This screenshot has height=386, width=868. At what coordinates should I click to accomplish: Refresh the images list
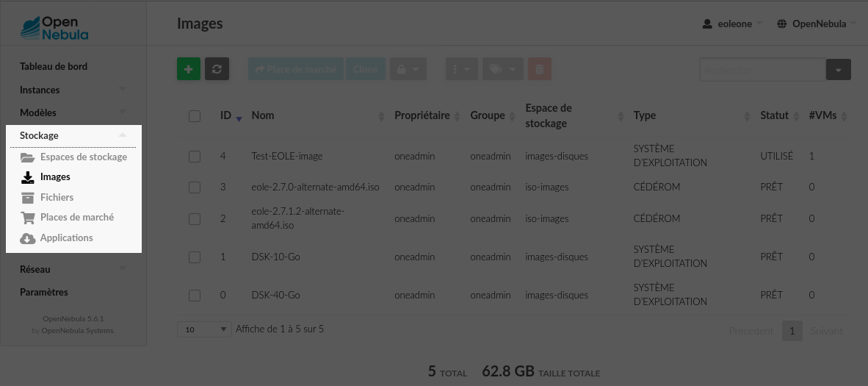point(217,69)
